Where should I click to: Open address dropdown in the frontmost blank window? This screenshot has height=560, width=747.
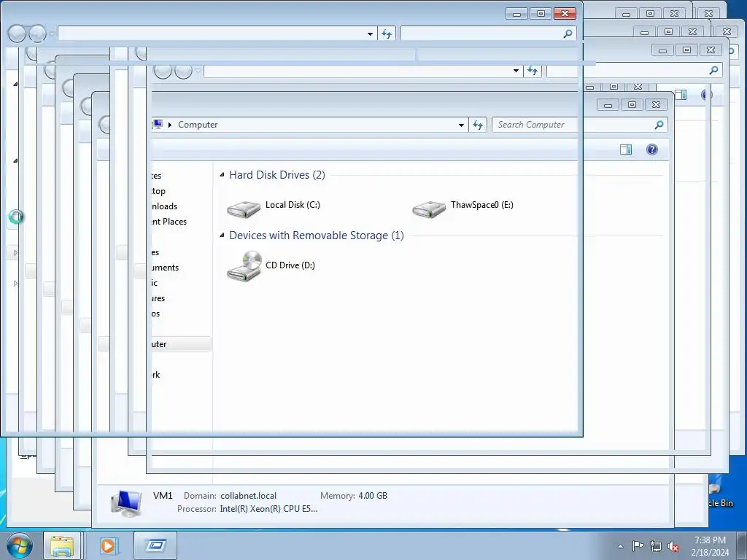coord(370,34)
